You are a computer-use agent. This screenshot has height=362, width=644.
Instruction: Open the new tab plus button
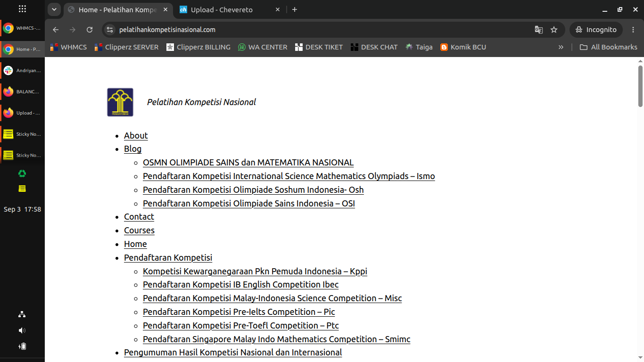tap(295, 9)
